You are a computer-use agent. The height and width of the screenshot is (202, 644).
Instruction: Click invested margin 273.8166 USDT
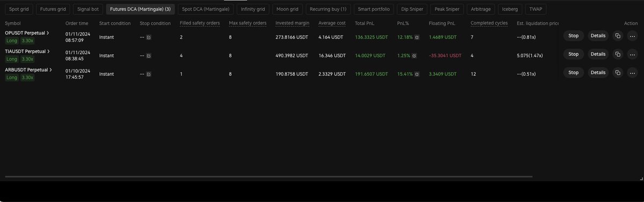pyautogui.click(x=292, y=37)
